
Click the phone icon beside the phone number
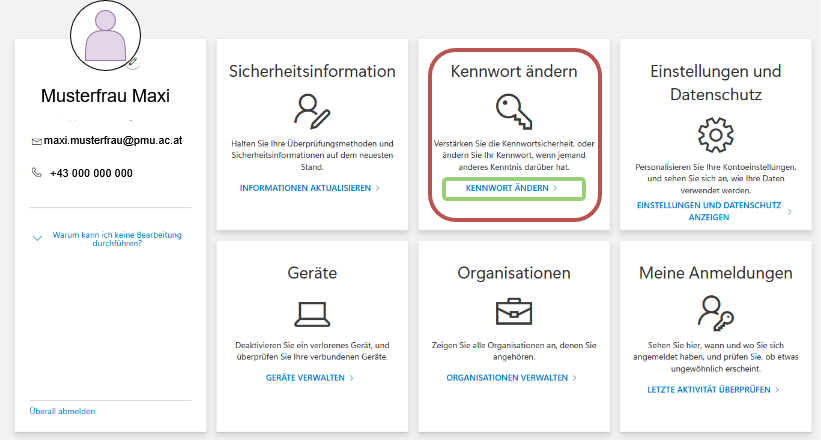pyautogui.click(x=37, y=173)
